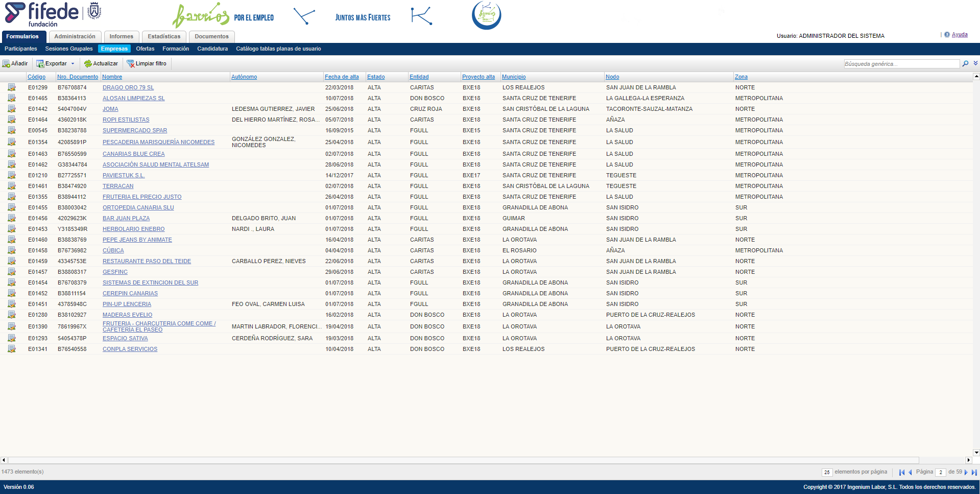The width and height of the screenshot is (980, 494).
Task: Sort by the Municipio column header
Action: pos(514,77)
